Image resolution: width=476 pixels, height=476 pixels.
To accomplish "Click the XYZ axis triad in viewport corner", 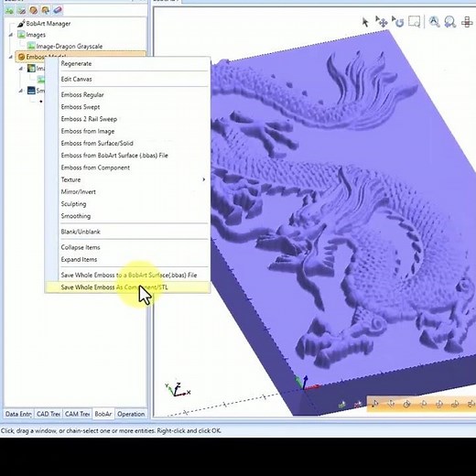I will click(178, 390).
